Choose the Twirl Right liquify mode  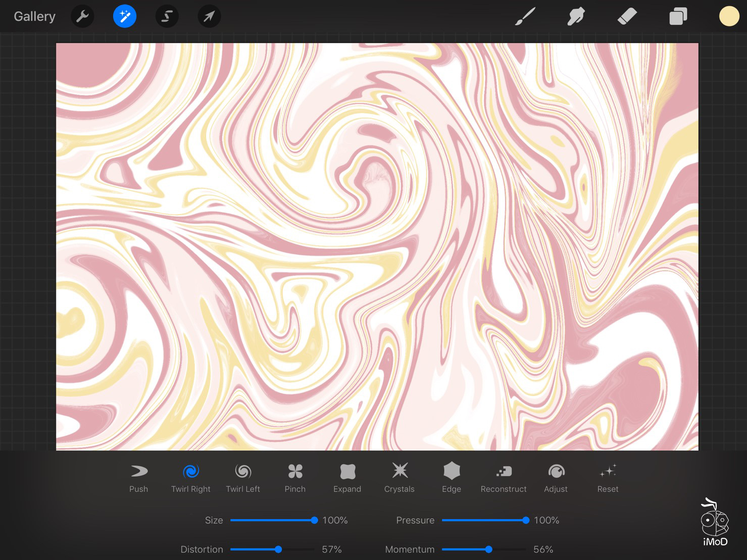coord(190,478)
